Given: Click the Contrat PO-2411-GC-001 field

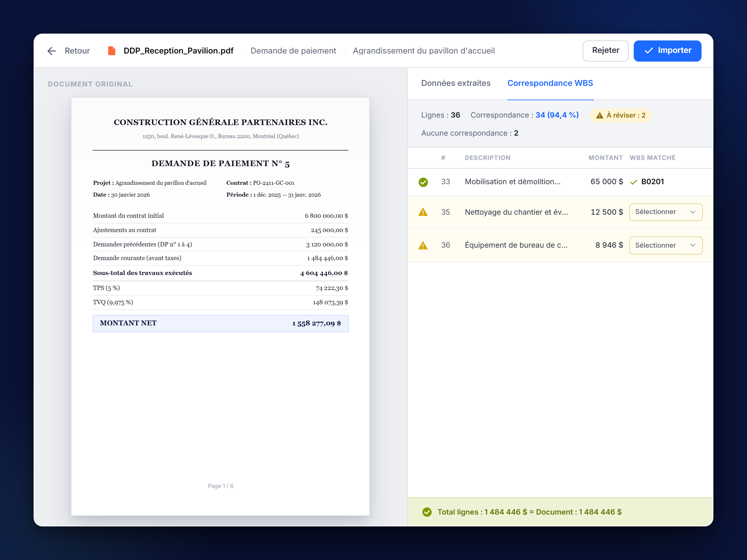Looking at the screenshot, I should coord(260,183).
